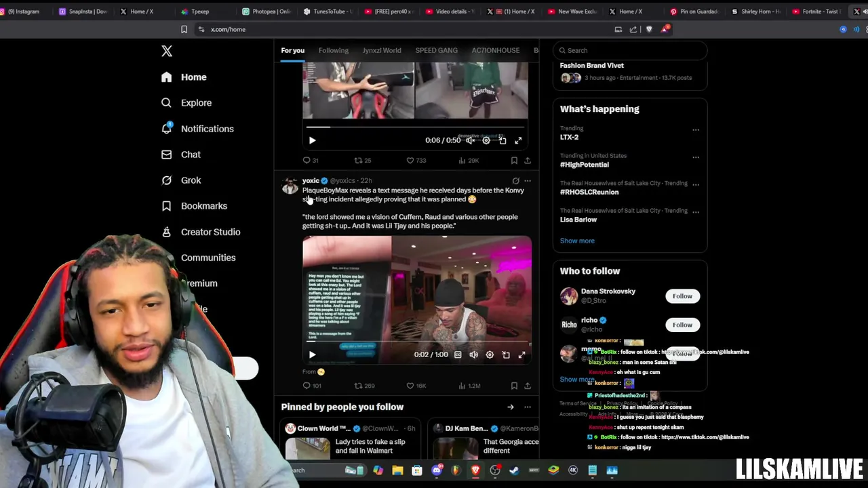This screenshot has height=488, width=868.
Task: Open picture-in-picture on the upper video
Action: tap(502, 140)
